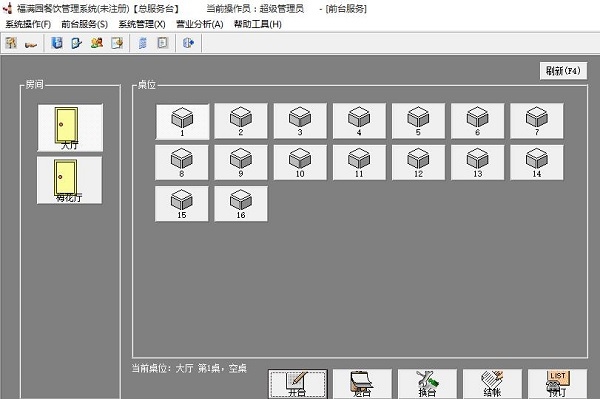Open the 系统操作(F) menu

(28, 24)
